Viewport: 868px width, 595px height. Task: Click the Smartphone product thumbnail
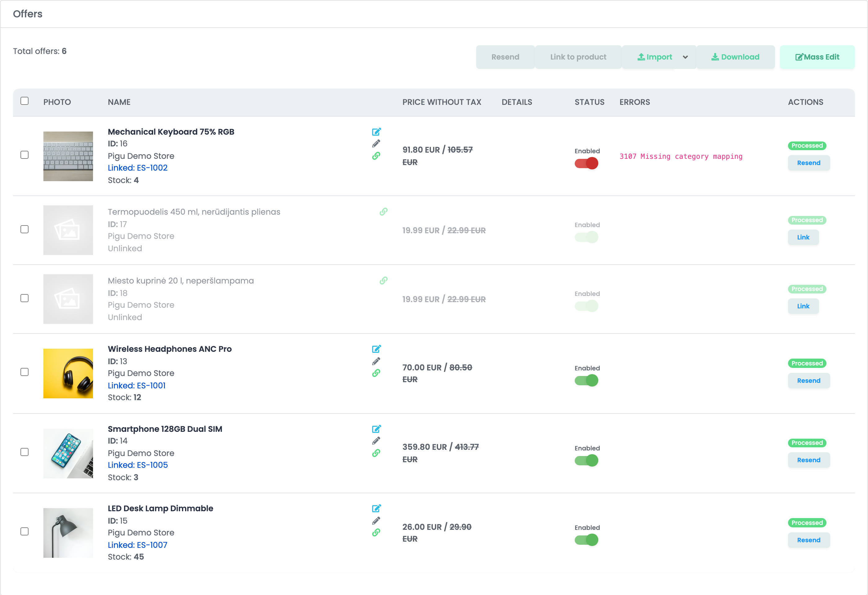(x=68, y=453)
